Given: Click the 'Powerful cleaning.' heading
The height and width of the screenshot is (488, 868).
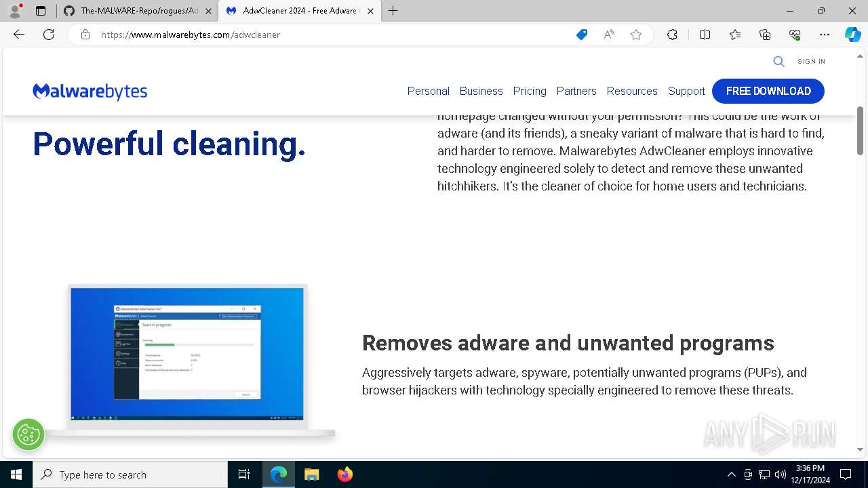Looking at the screenshot, I should point(170,144).
